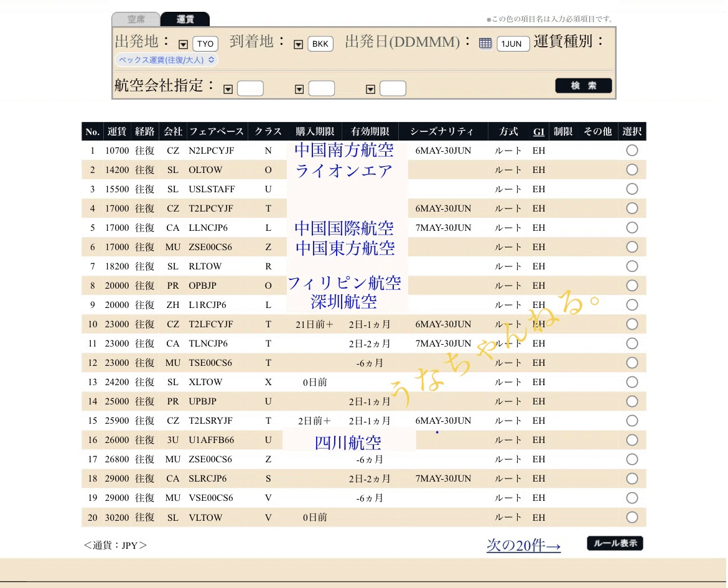Viewport: 728px width, 588px height.
Task: Open the first airline designation dropdown arrow
Action: (x=228, y=89)
